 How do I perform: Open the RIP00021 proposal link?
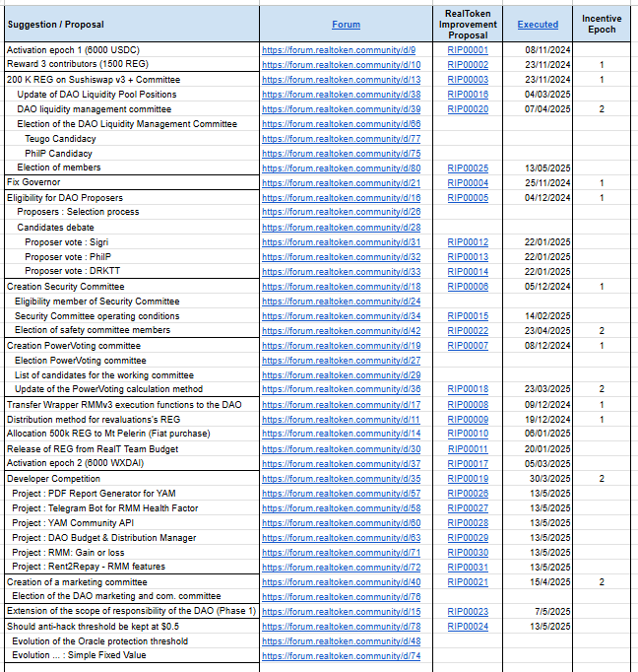coord(468,582)
